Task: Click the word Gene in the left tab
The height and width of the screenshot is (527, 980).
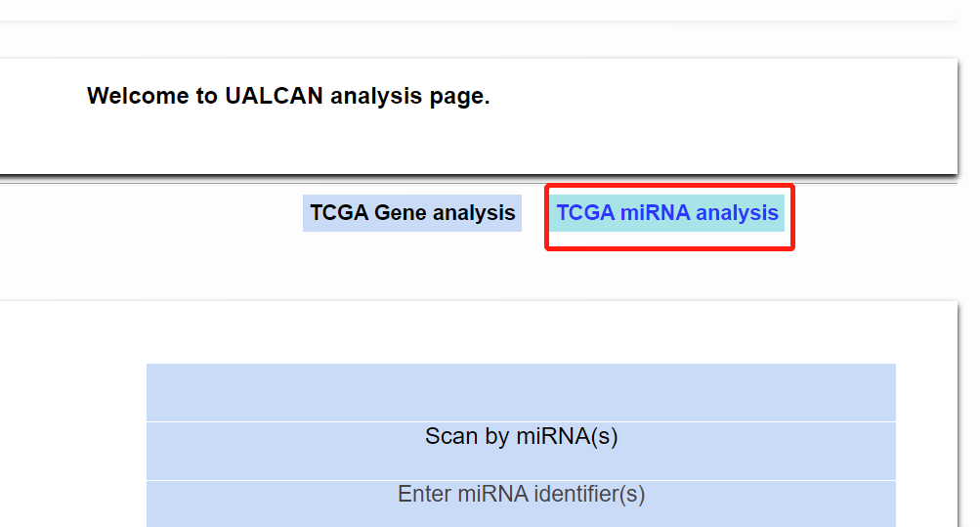Action: 401,212
